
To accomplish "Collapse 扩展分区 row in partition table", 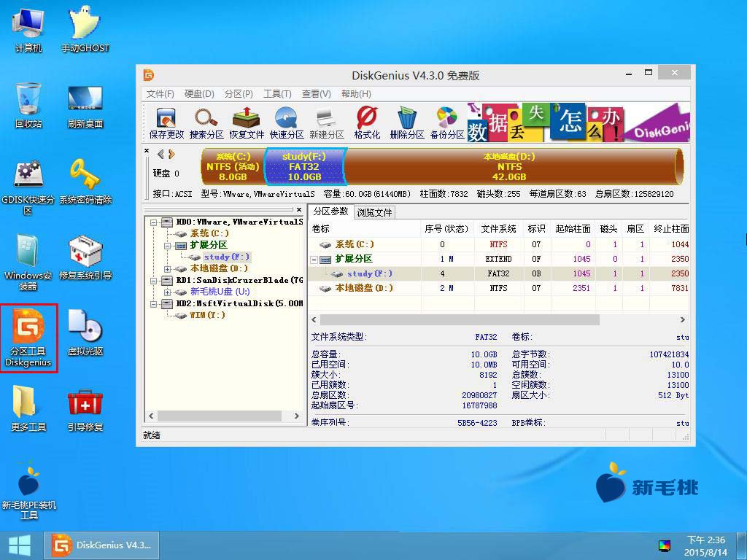I will (x=314, y=260).
